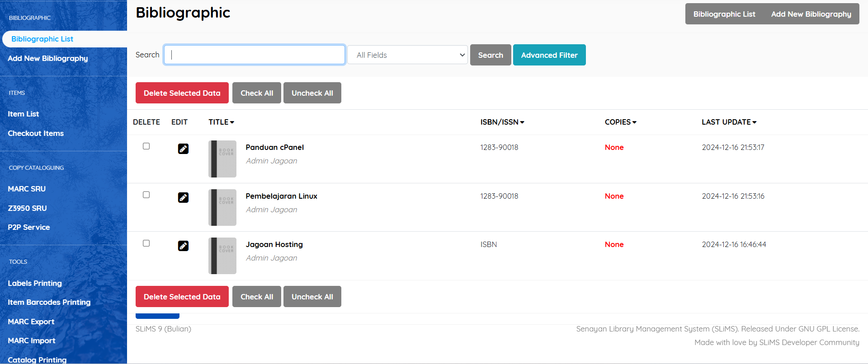The width and height of the screenshot is (868, 364).
Task: Go to MARC SRU in sidebar
Action: pos(27,189)
